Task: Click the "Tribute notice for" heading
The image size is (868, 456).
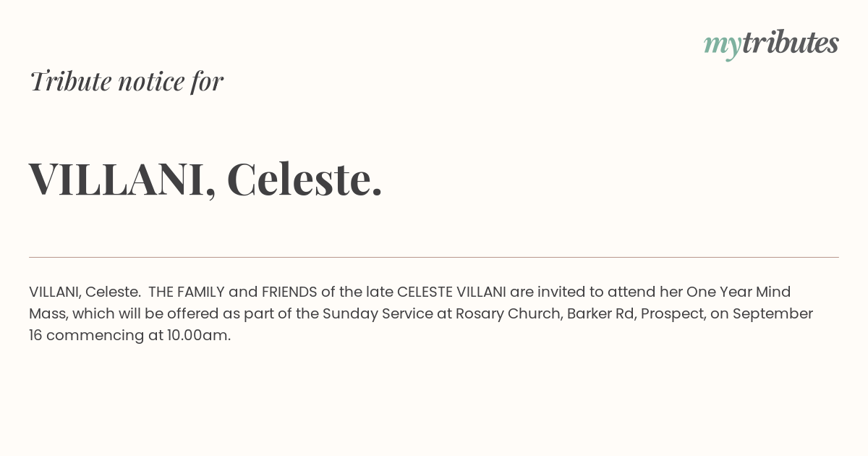Action: tap(126, 81)
